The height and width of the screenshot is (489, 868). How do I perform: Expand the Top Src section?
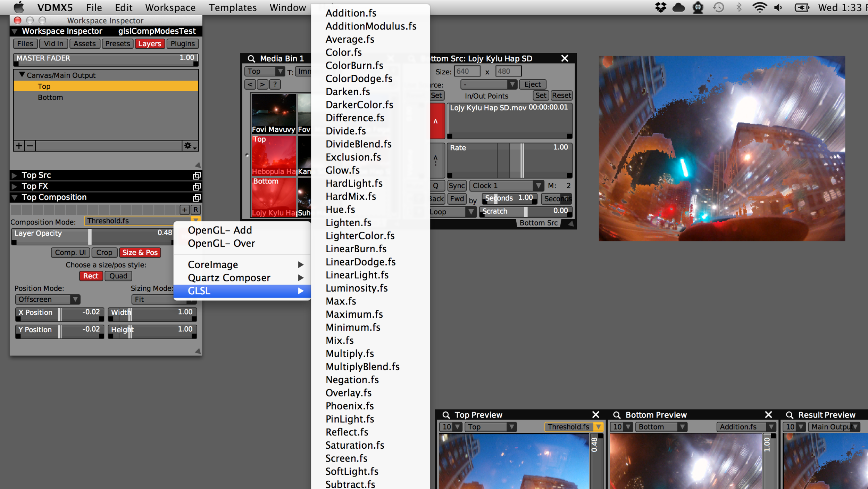click(15, 175)
